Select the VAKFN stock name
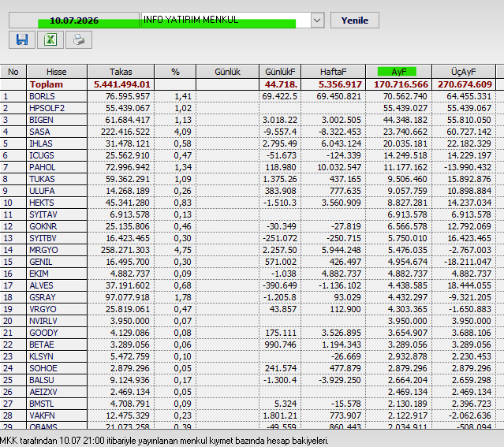Screen dimensions: 504x447 tap(42, 415)
